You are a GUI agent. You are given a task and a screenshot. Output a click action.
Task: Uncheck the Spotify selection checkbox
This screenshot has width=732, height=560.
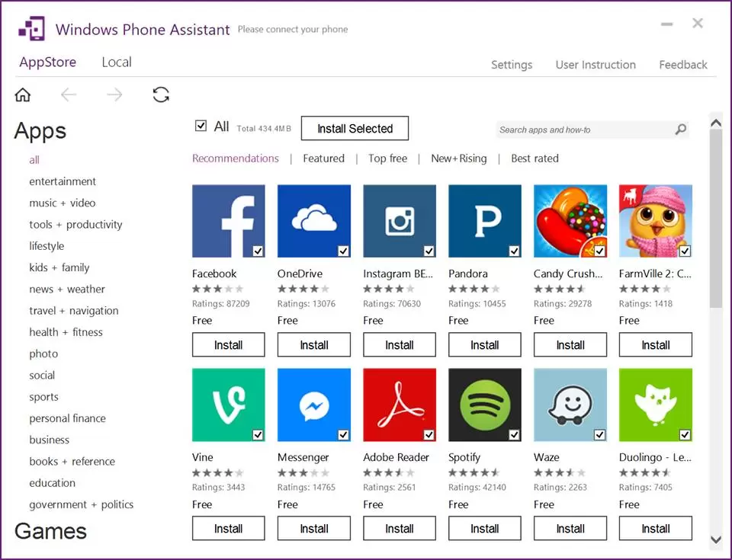click(514, 435)
